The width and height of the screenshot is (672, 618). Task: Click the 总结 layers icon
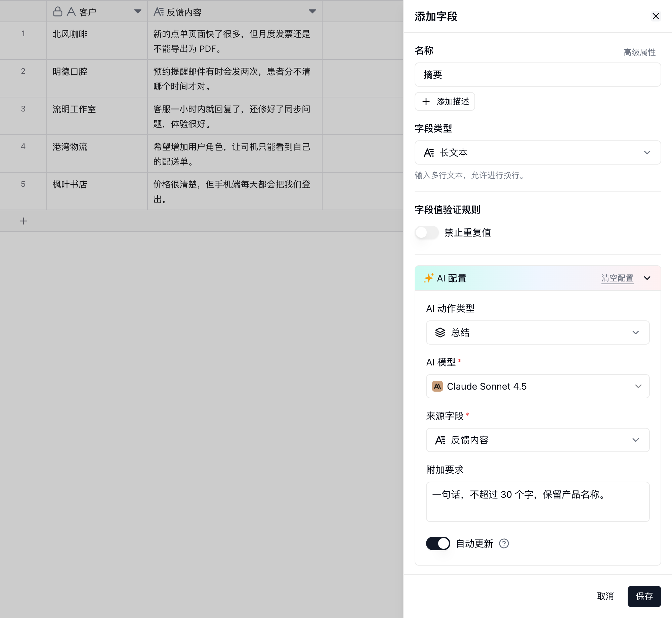point(440,333)
